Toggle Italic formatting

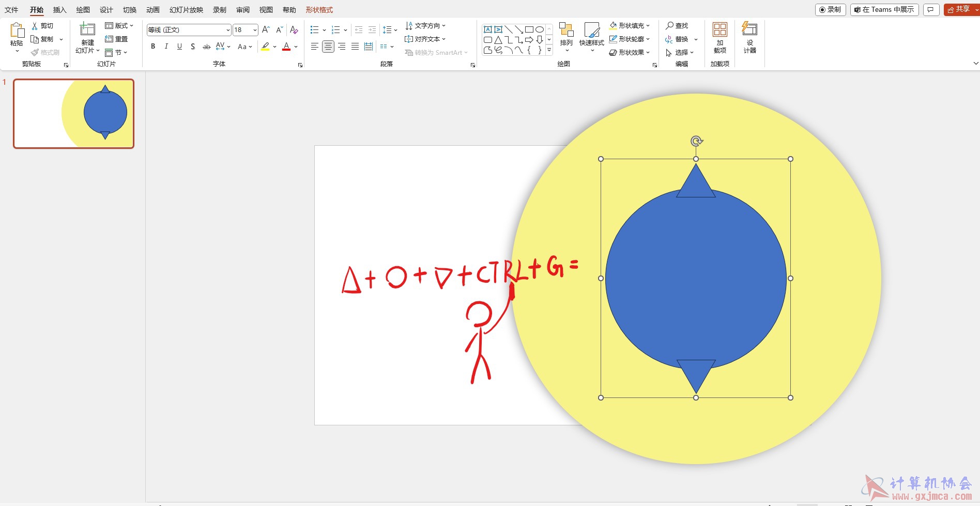pos(166,47)
